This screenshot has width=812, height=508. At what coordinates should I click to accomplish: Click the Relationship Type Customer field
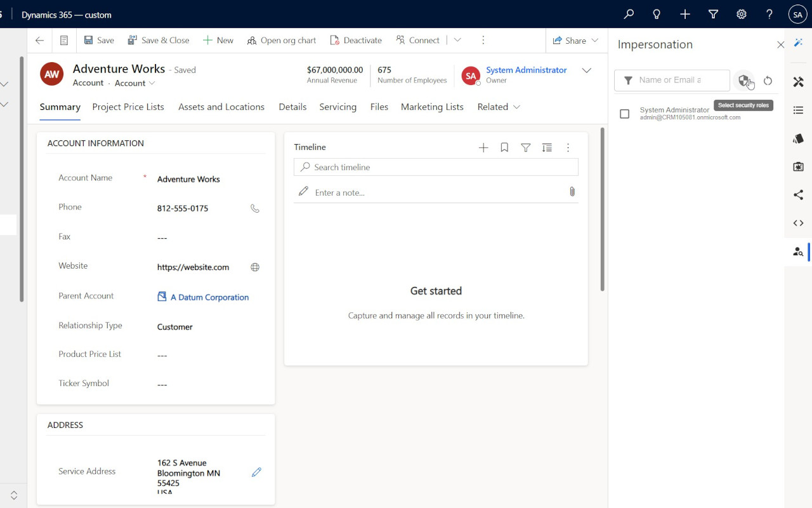175,327
